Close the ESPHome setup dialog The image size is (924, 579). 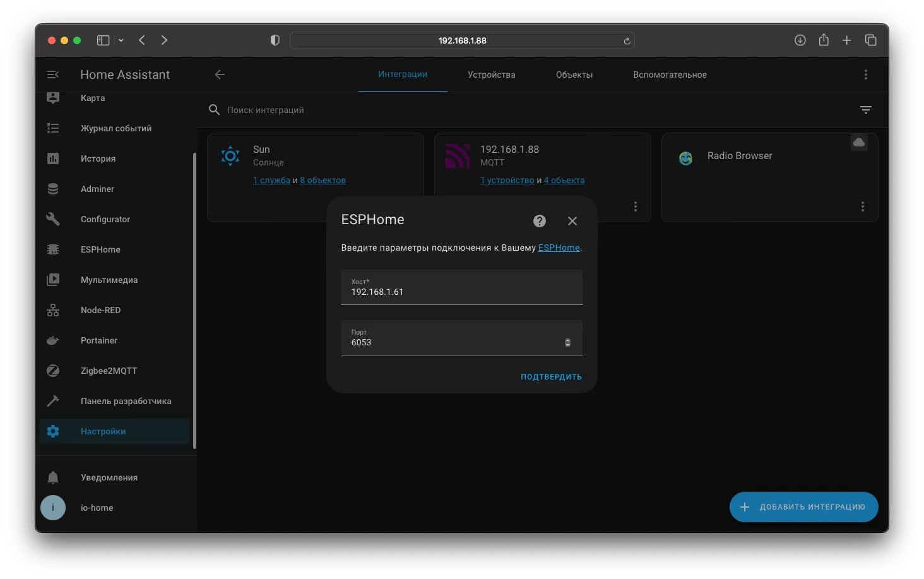(572, 221)
